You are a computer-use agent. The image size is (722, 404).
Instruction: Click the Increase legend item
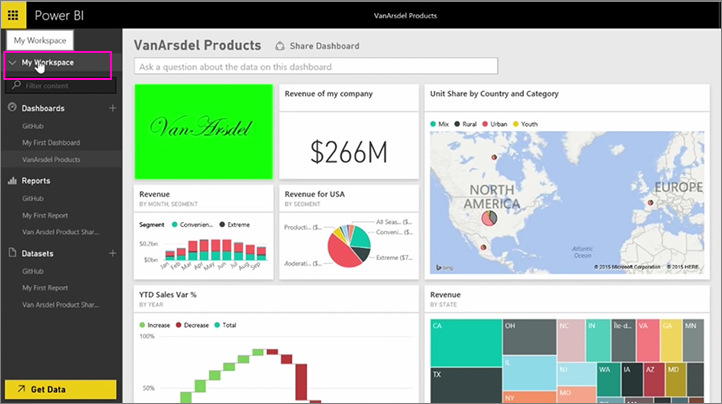click(155, 325)
